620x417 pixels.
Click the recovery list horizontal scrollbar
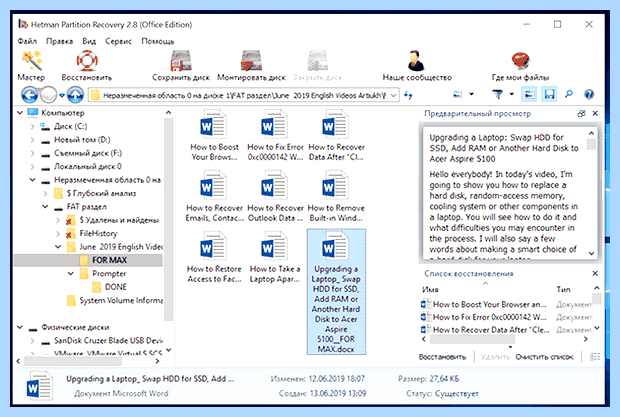point(472,339)
